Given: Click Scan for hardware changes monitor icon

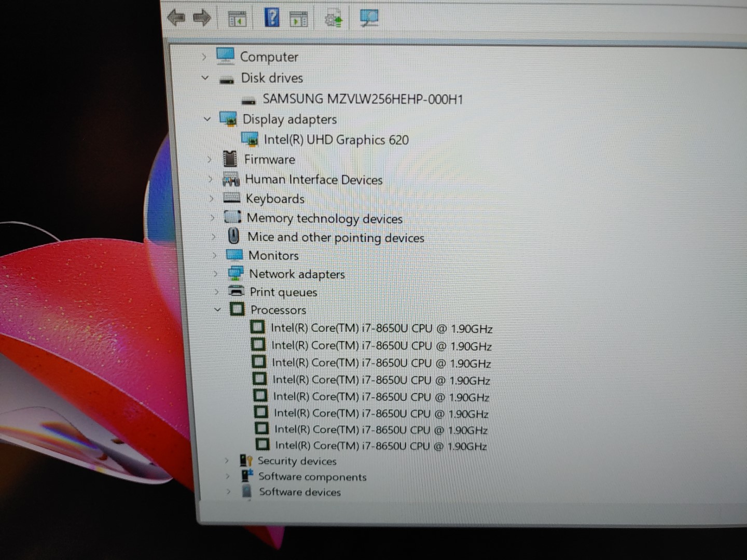Looking at the screenshot, I should 369,19.
